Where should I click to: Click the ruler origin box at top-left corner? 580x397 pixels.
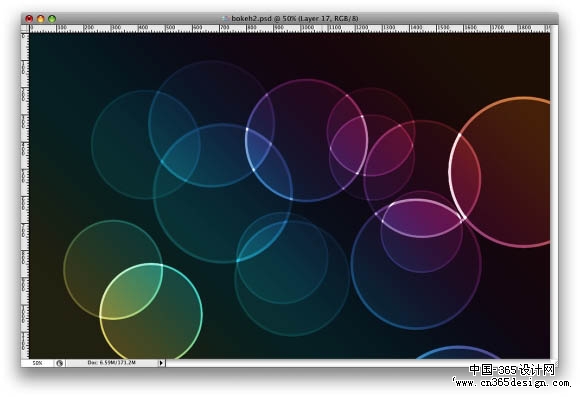tap(25, 28)
